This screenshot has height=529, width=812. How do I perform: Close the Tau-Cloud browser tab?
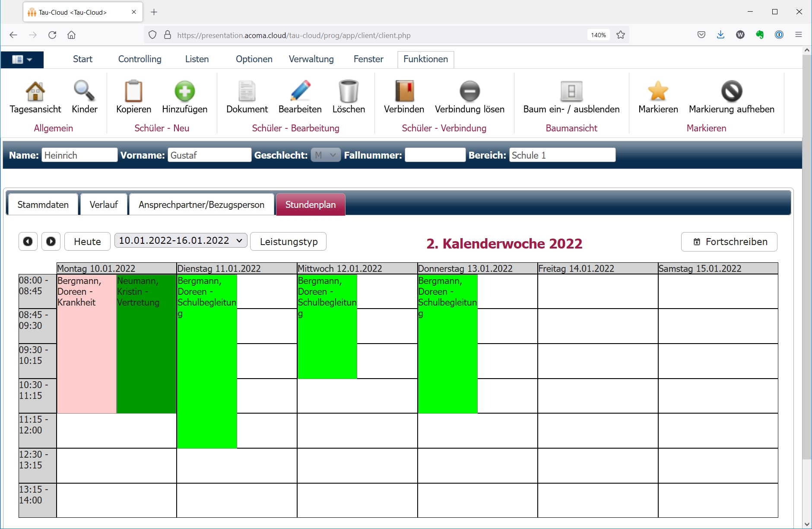click(x=134, y=12)
